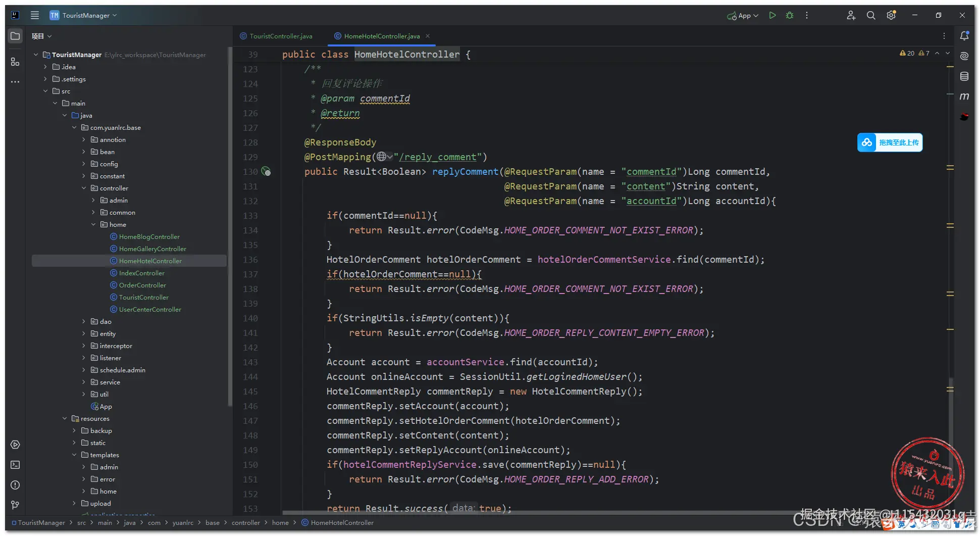The width and height of the screenshot is (980, 536).
Task: Open HomeBlogController in the tree
Action: [x=149, y=236]
